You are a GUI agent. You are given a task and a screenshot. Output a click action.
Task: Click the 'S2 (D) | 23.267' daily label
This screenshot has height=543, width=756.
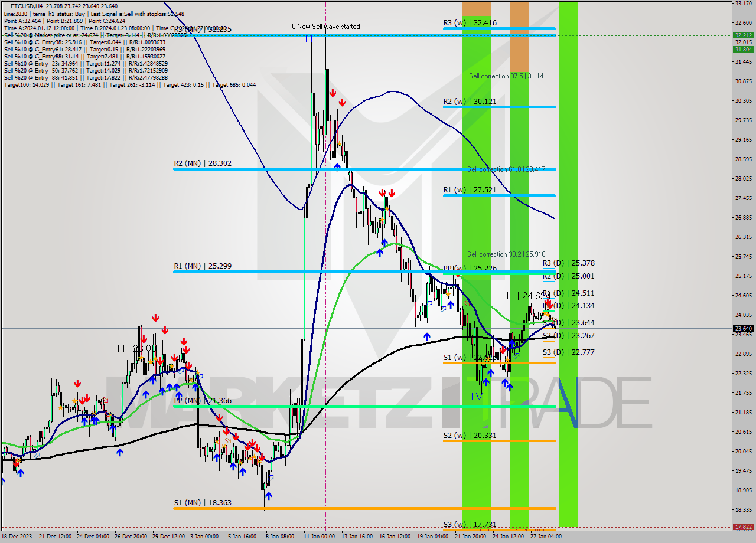pos(568,336)
